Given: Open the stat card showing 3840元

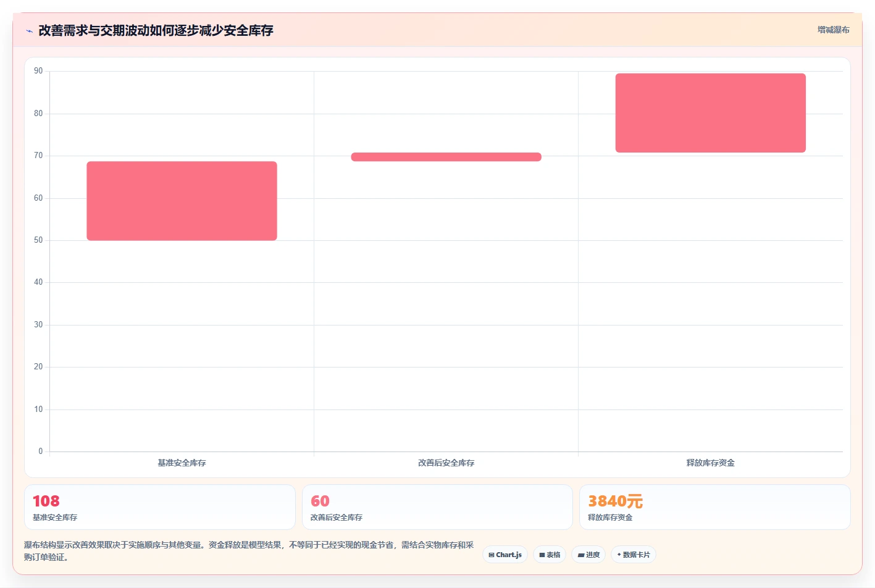Looking at the screenshot, I should (714, 507).
